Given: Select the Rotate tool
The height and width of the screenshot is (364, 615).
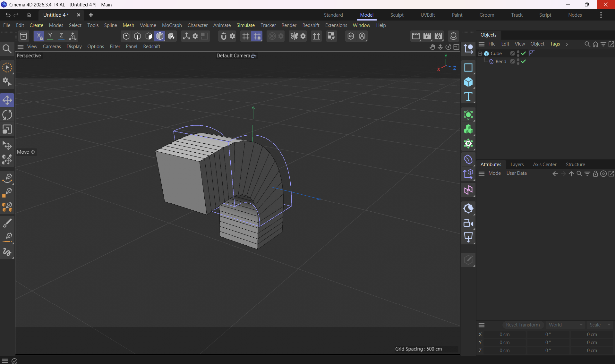Looking at the screenshot, I should tap(7, 115).
